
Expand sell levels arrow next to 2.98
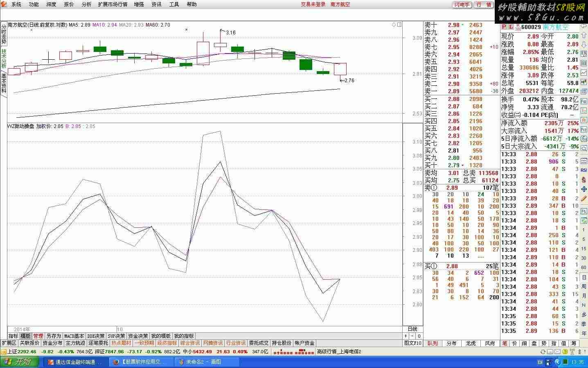click(x=463, y=25)
